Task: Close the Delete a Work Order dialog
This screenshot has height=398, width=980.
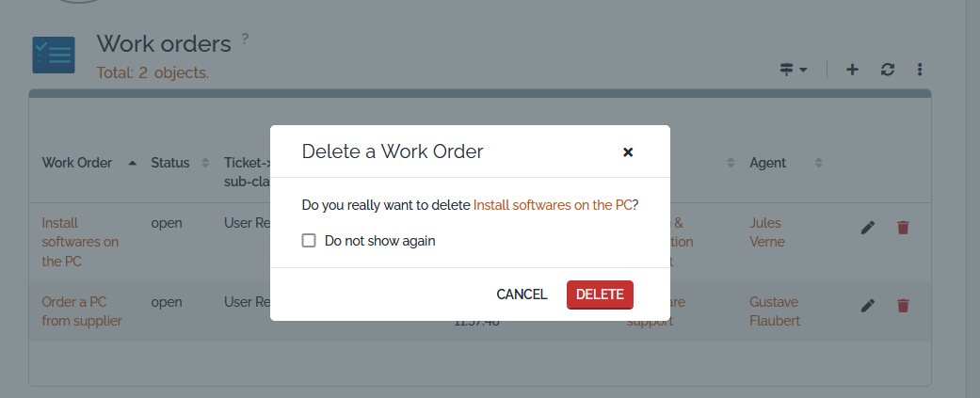Action: (x=628, y=151)
